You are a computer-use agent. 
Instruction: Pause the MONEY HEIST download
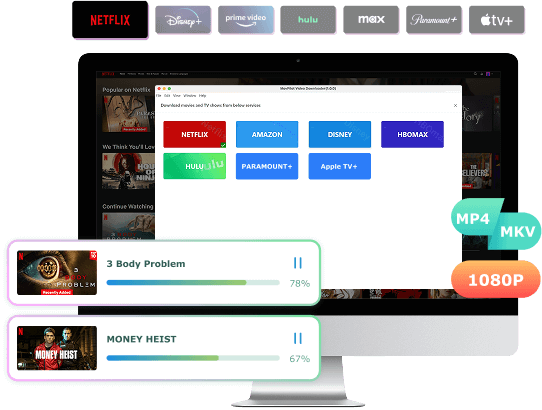click(x=298, y=338)
